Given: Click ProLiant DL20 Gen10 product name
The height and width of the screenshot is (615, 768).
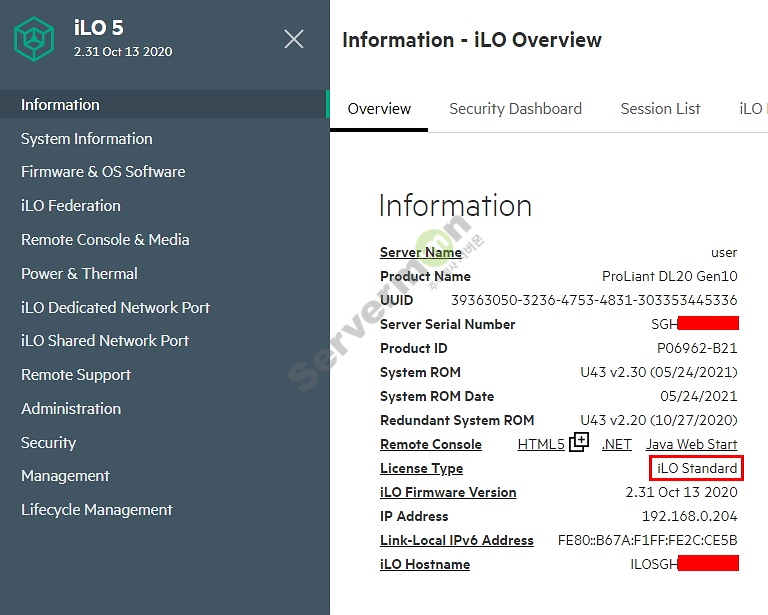Looking at the screenshot, I should click(670, 276).
